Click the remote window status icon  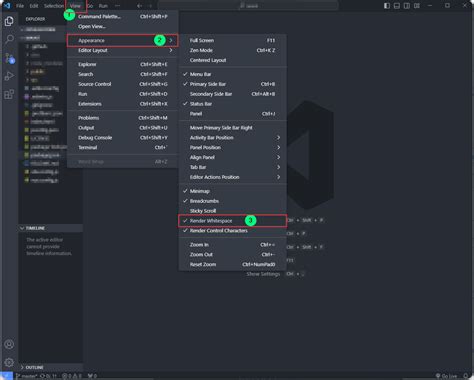pos(6,376)
